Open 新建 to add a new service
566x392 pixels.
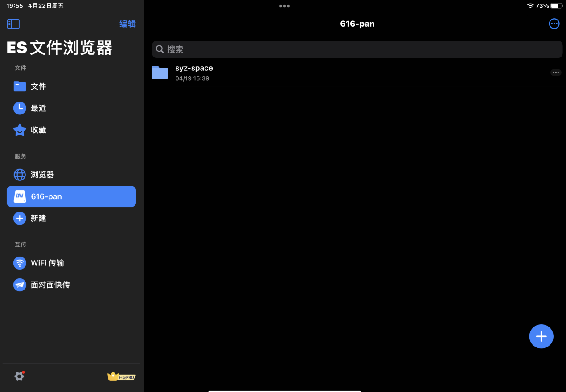tap(38, 218)
